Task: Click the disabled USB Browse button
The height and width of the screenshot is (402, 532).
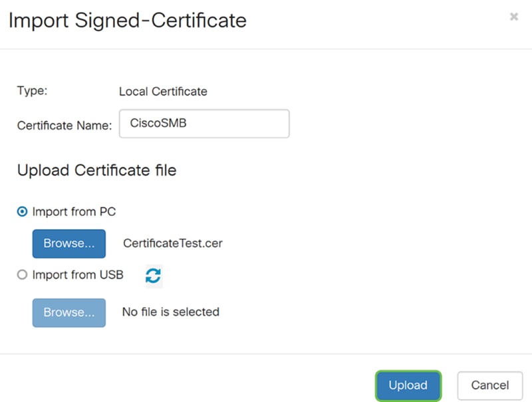Action: [x=69, y=312]
